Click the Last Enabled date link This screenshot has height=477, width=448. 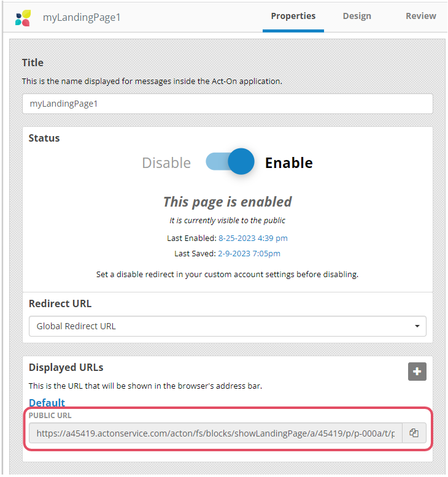253,238
